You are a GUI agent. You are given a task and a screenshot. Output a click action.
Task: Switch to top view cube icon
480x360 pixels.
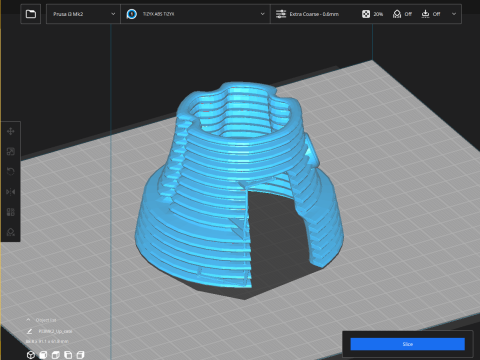56,355
